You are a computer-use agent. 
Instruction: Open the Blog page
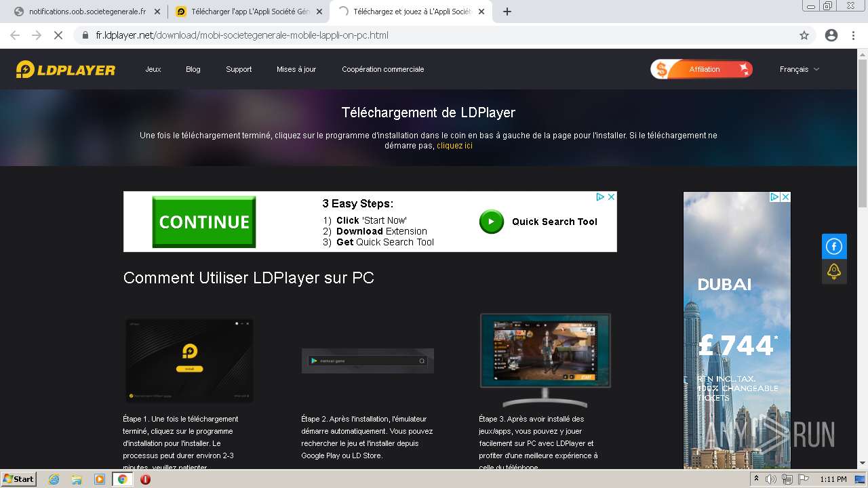coord(193,69)
